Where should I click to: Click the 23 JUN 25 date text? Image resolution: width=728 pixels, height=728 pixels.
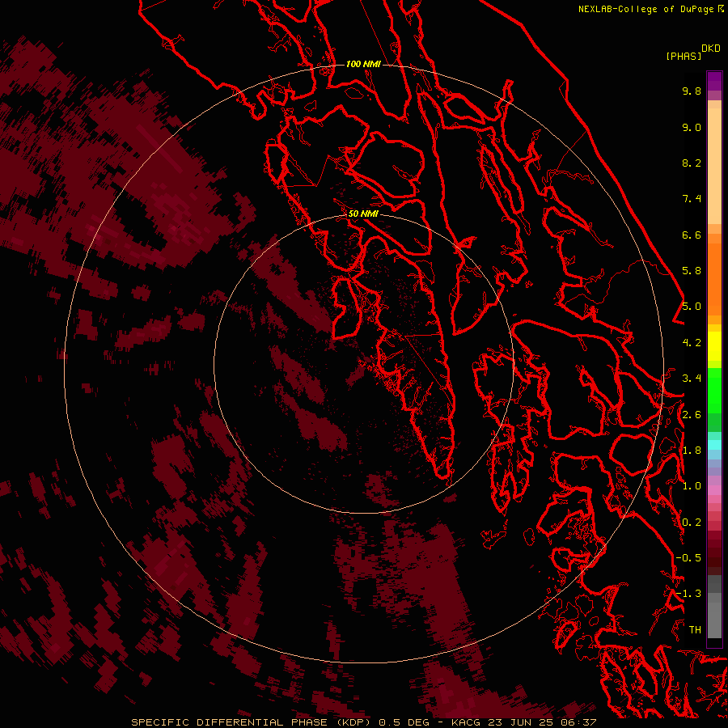pyautogui.click(x=518, y=722)
